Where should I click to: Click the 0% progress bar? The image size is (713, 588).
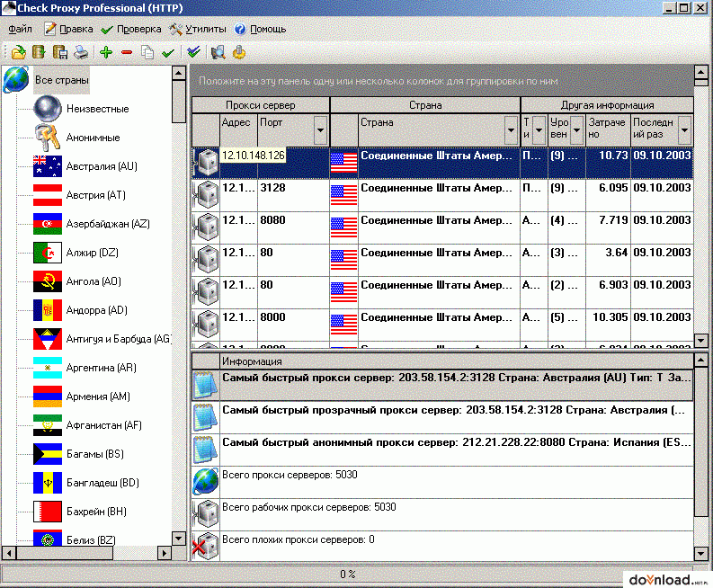tap(348, 575)
